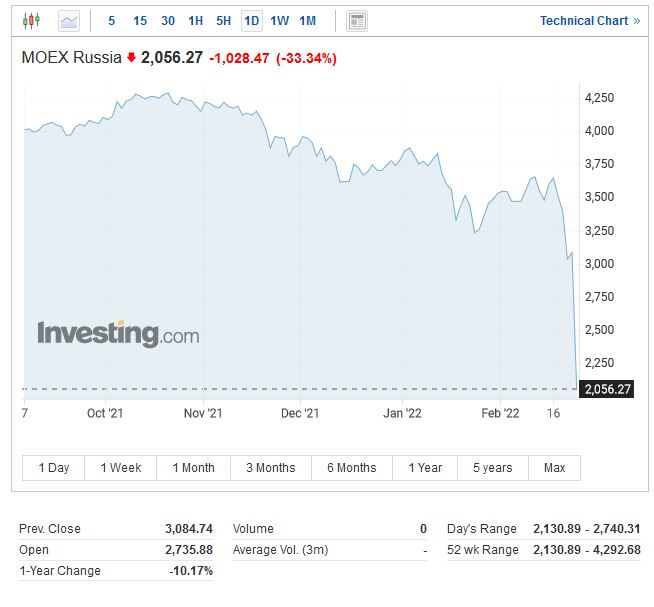Screen dimensions: 654x607
Task: Click the news overlay icon in toolbar
Action: [x=356, y=20]
